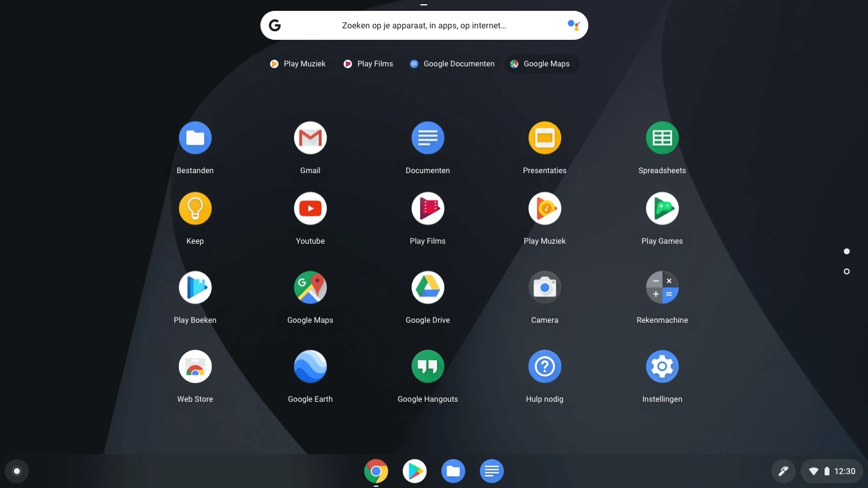Screen dimensions: 868x488
Task: Open Google Maps in the app grid
Action: 310,288
